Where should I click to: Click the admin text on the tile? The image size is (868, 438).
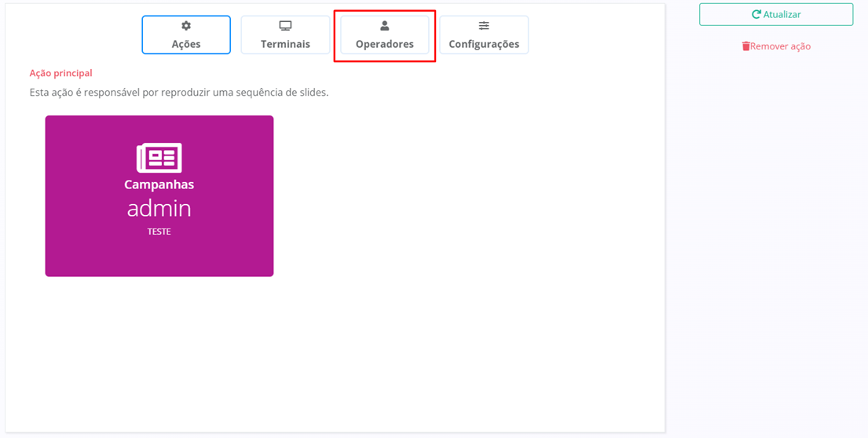[159, 208]
